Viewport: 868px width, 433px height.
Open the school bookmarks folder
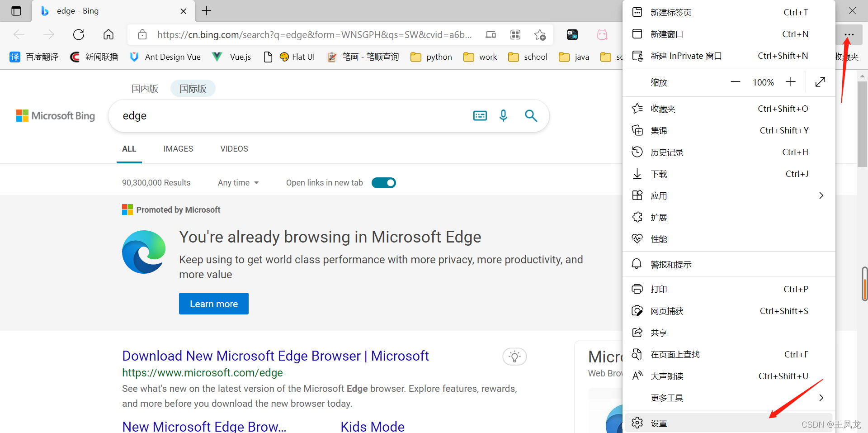click(x=528, y=57)
